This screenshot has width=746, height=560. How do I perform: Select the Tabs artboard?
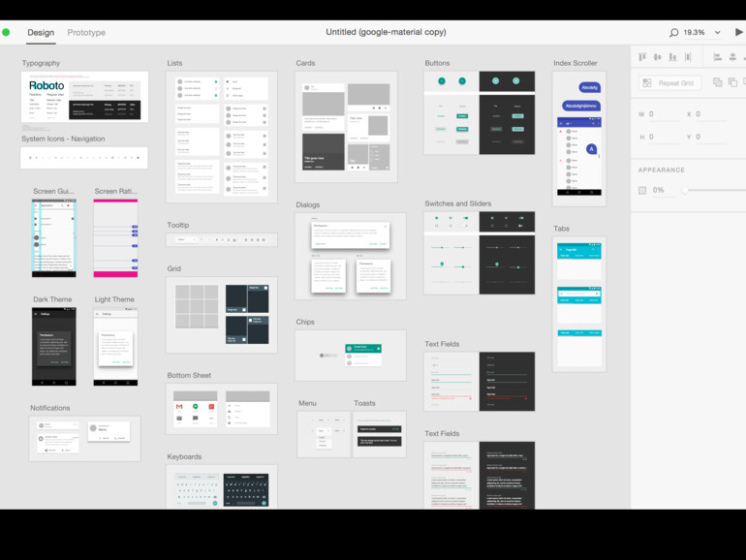point(579,304)
